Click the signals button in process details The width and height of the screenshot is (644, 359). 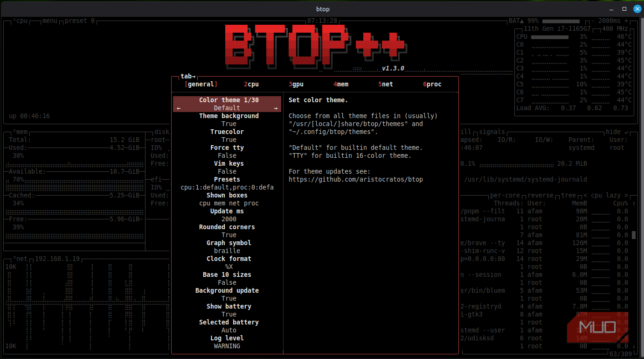click(x=492, y=132)
